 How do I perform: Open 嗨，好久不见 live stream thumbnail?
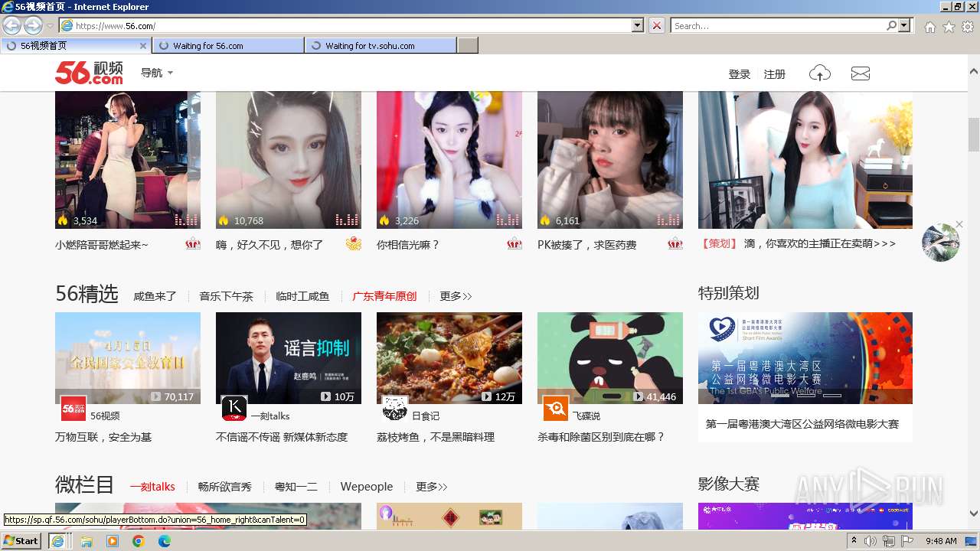coord(289,160)
